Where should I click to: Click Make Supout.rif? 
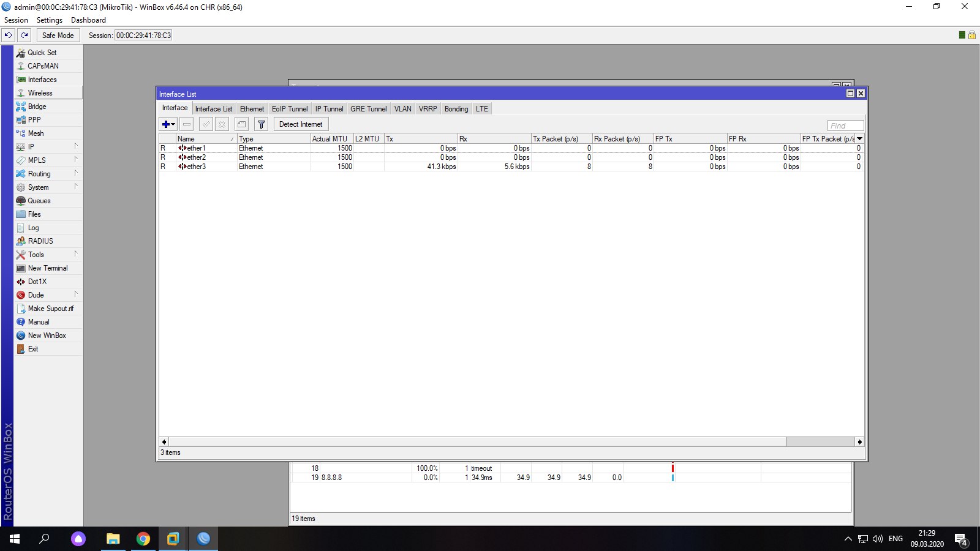point(48,309)
